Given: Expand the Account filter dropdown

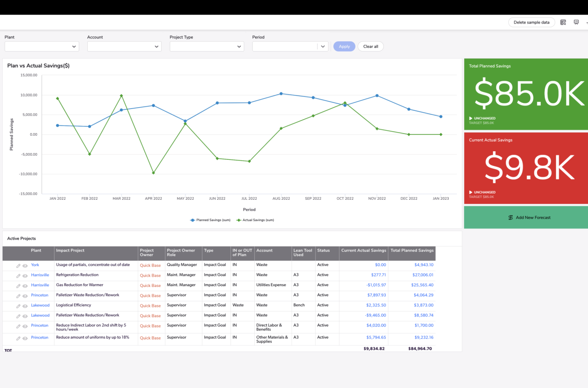Looking at the screenshot, I should pos(124,46).
